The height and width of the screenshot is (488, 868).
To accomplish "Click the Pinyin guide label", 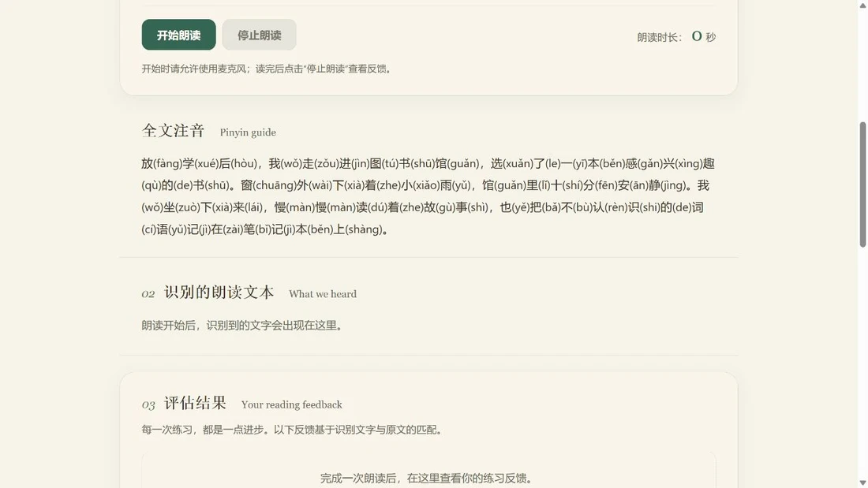I will pos(248,132).
